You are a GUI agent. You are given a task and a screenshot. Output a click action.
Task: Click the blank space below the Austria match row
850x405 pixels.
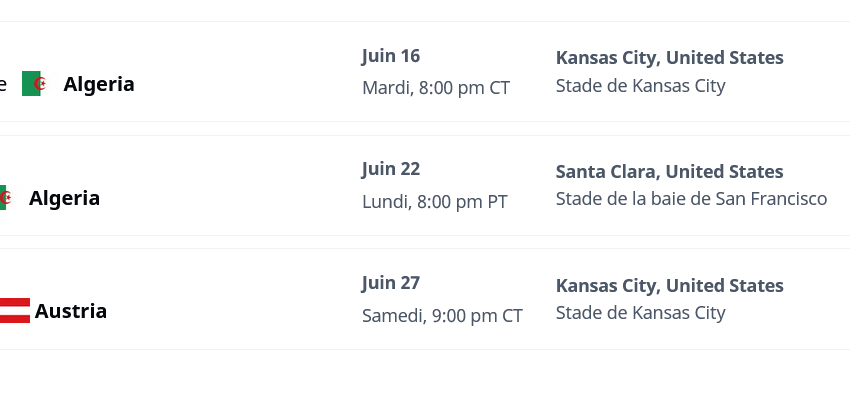[x=425, y=378]
